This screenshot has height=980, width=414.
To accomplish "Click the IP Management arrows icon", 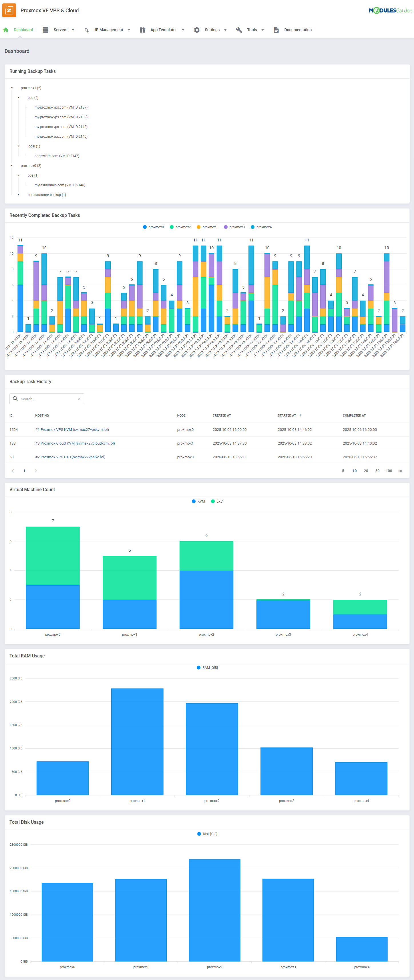I will (87, 30).
